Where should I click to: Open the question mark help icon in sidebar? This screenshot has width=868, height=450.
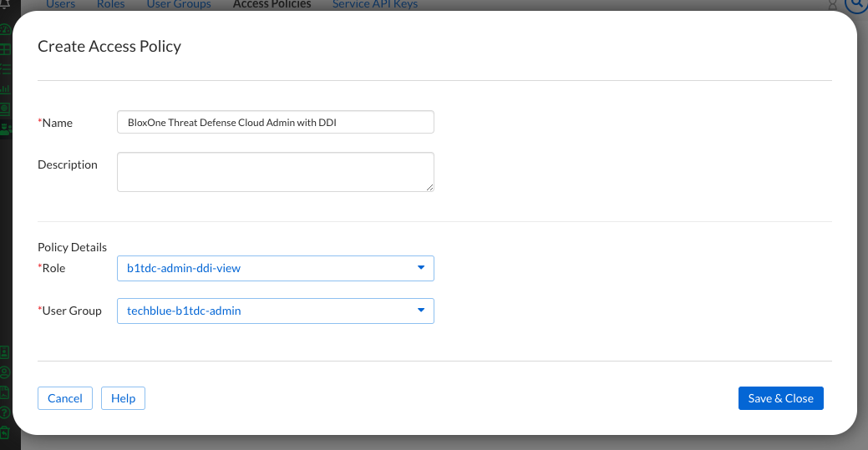(5, 412)
